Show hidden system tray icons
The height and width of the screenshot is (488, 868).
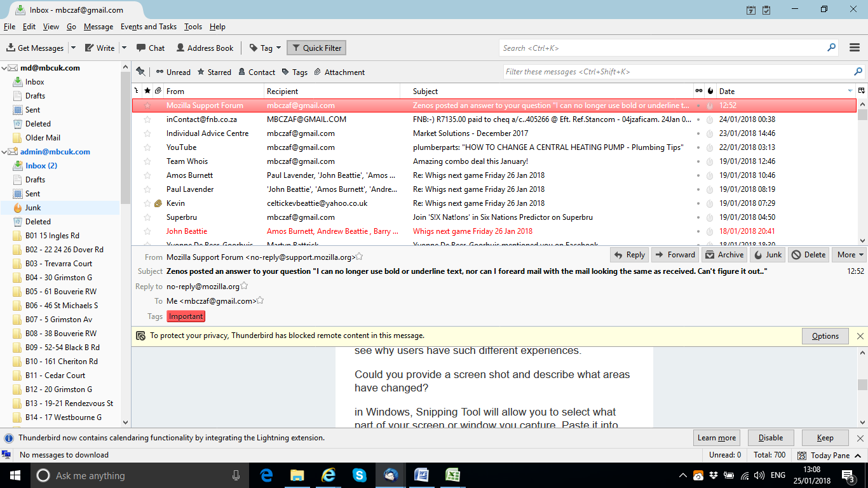point(683,475)
